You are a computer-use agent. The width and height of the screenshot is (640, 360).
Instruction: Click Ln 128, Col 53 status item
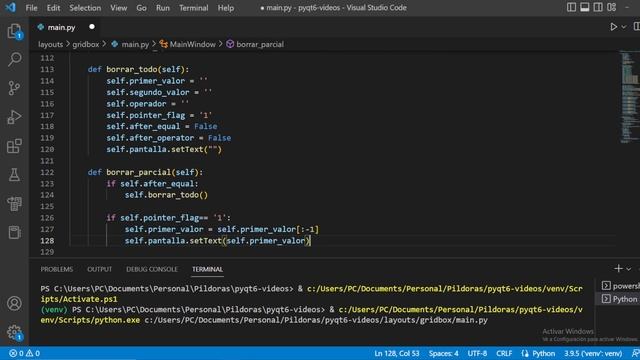(397, 353)
